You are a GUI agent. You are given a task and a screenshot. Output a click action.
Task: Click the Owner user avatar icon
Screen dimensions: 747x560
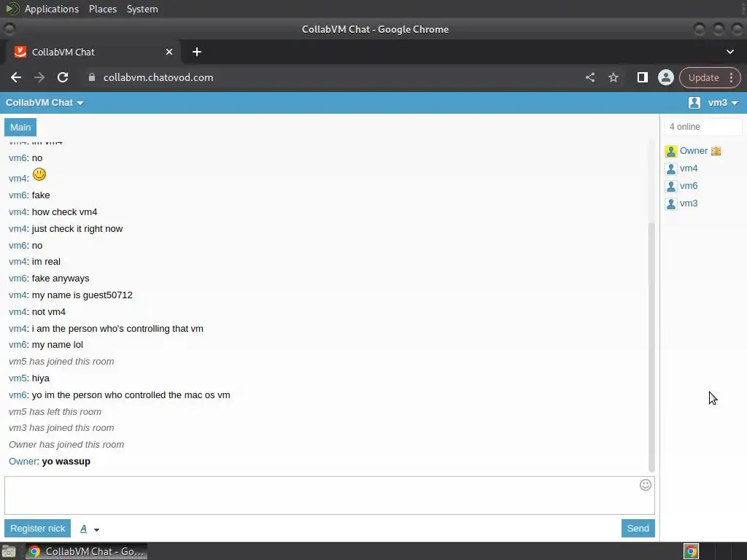point(671,152)
